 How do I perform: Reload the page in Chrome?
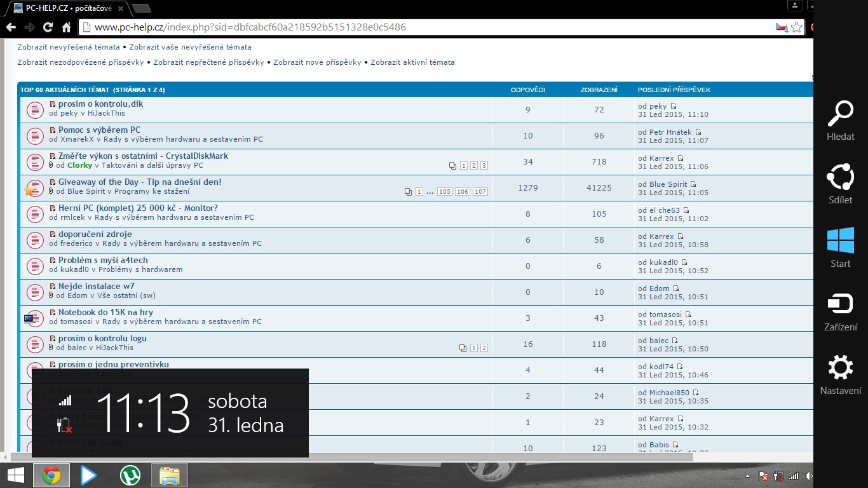coord(48,27)
